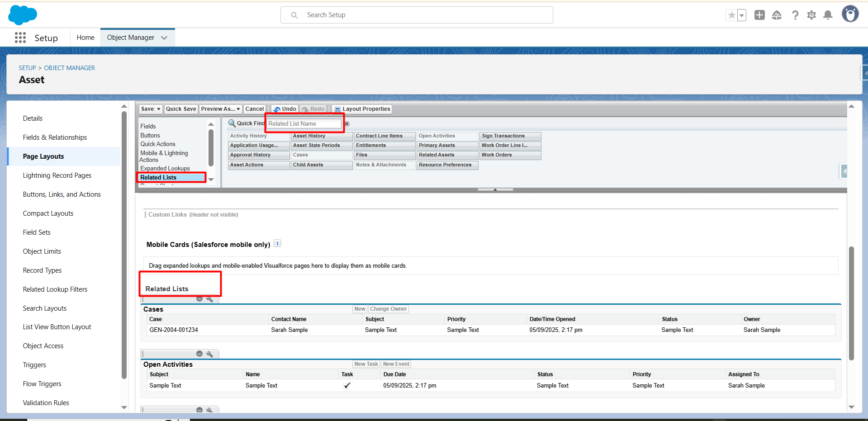Expand the Save button dropdown arrow
Viewport: 868px width, 421px height.
(159, 109)
